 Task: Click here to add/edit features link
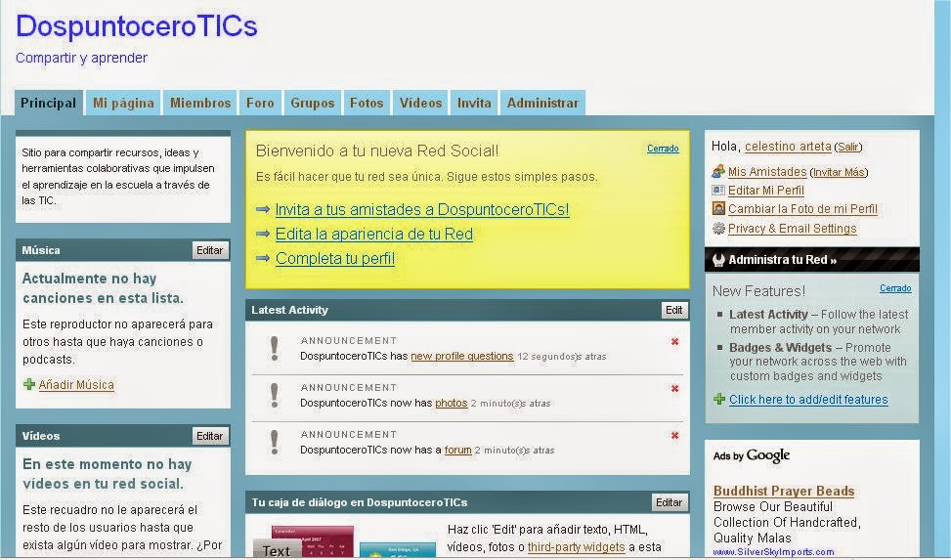808,399
